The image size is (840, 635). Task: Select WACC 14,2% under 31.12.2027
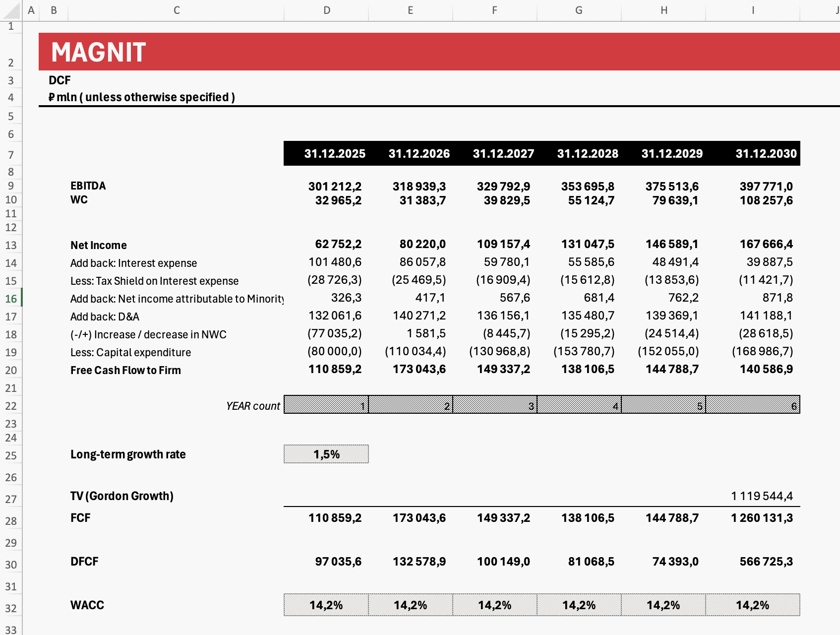(495, 605)
